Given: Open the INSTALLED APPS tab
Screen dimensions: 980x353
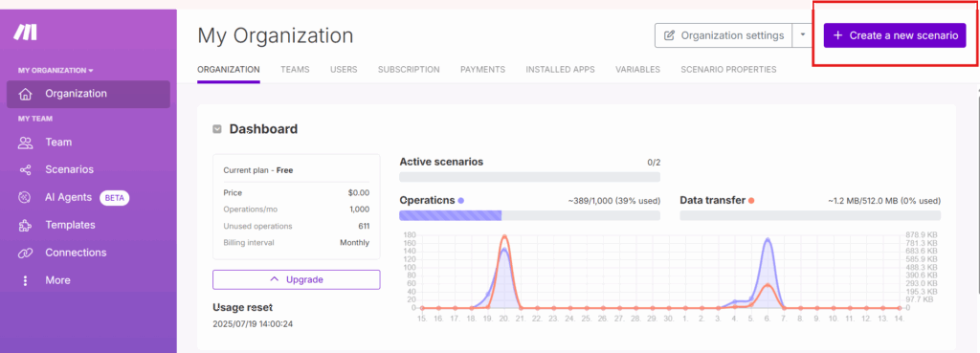Looking at the screenshot, I should coord(560,69).
